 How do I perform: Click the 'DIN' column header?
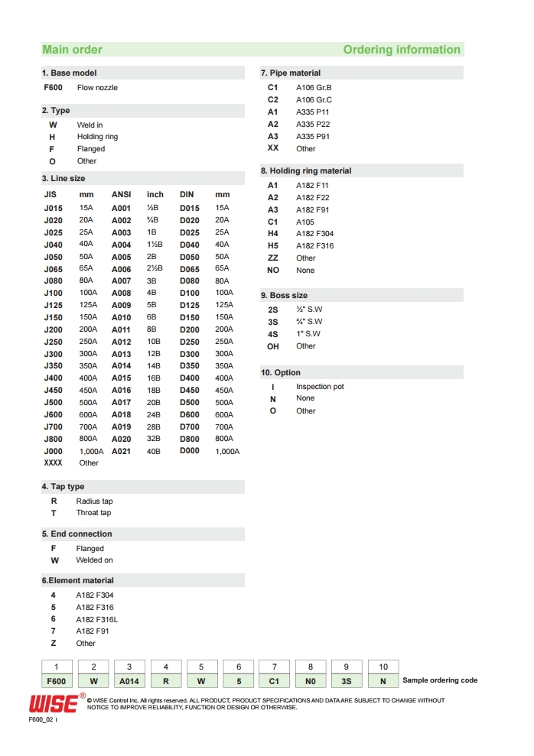click(187, 195)
